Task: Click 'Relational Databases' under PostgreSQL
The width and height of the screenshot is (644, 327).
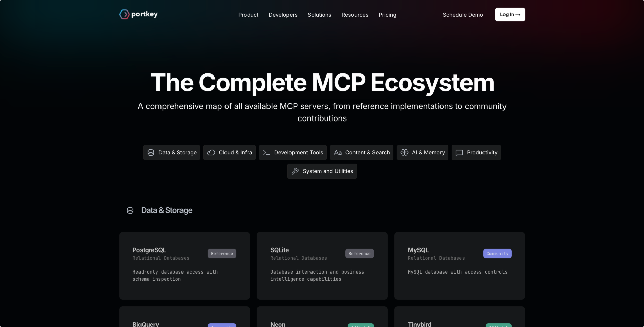Action: 161,258
